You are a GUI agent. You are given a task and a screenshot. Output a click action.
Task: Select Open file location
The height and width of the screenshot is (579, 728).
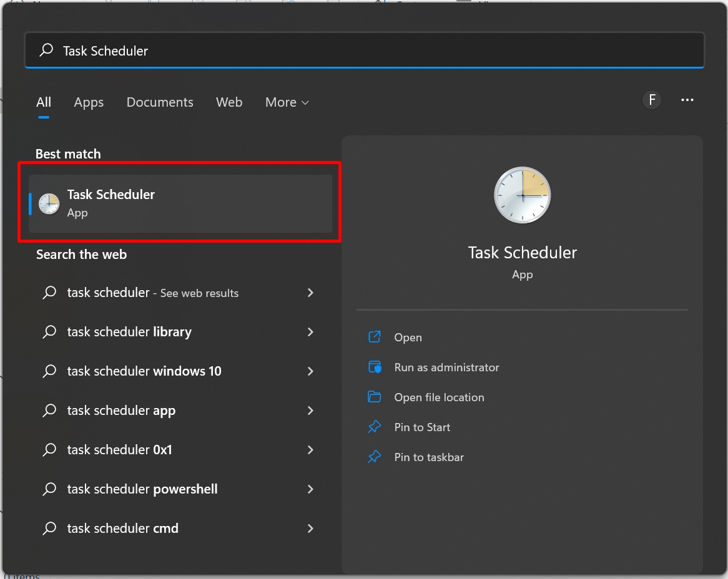(x=439, y=397)
